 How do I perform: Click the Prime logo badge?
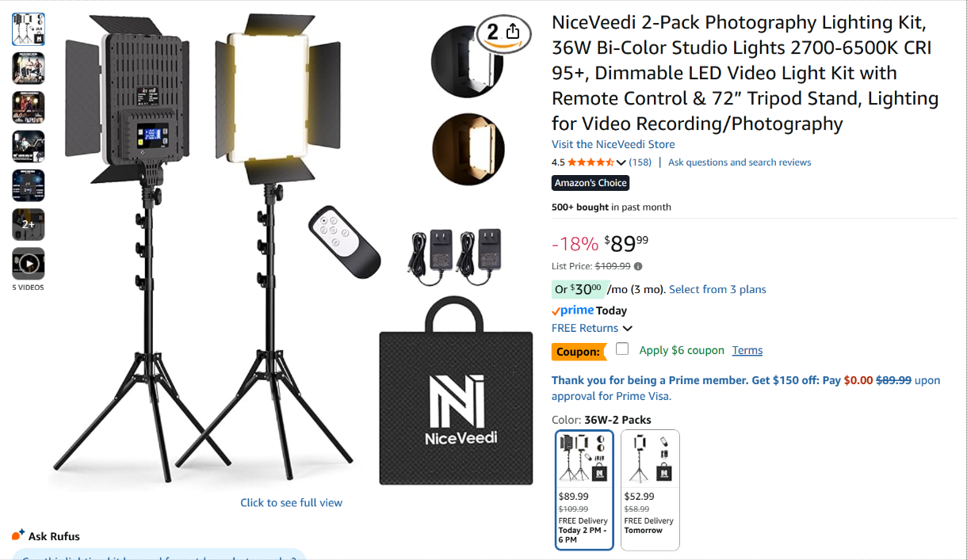pos(572,310)
